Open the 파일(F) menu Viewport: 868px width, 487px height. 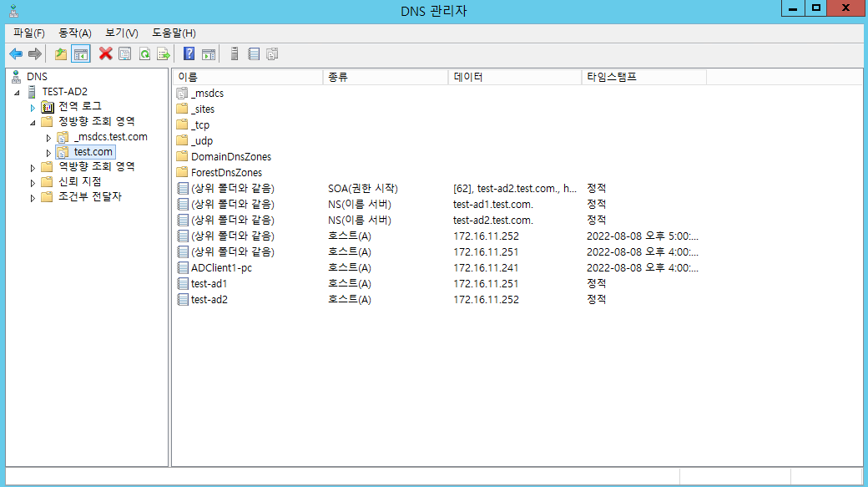point(28,33)
